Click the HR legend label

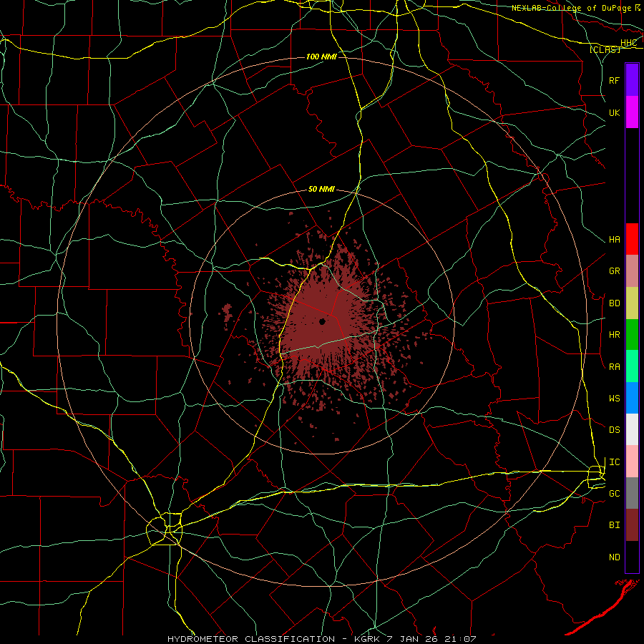click(614, 335)
